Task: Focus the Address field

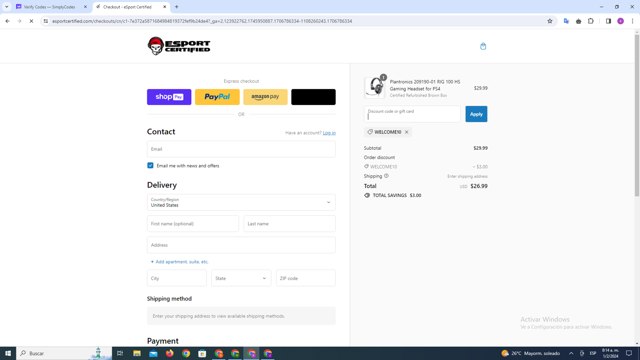Action: (241, 245)
